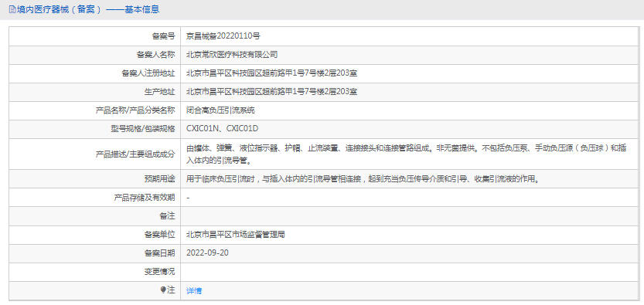Click the empty 备注 value cell
Screen dimensions: 644x305
pyautogui.click(x=410, y=216)
